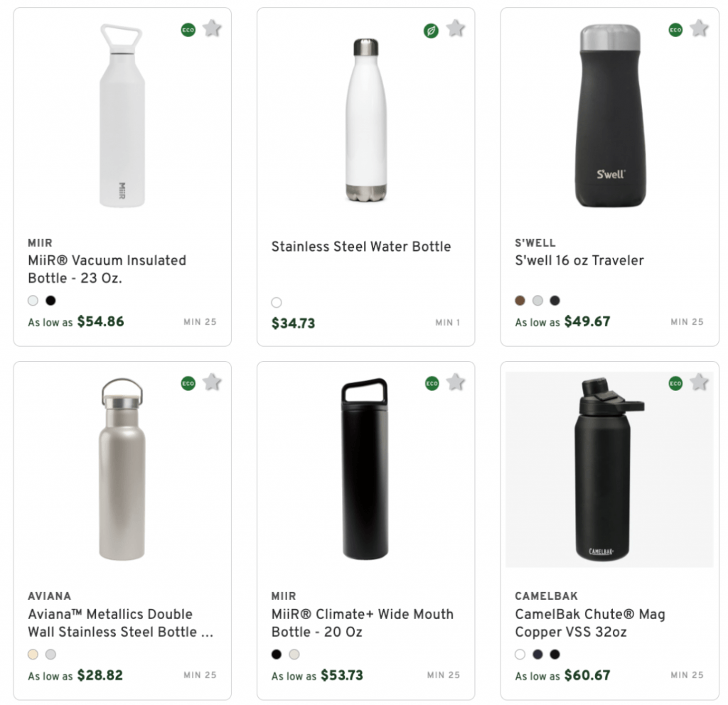The image size is (728, 705).
Task: Click the ECO badge on the Aviana Metallics bottle card
Action: point(187,382)
